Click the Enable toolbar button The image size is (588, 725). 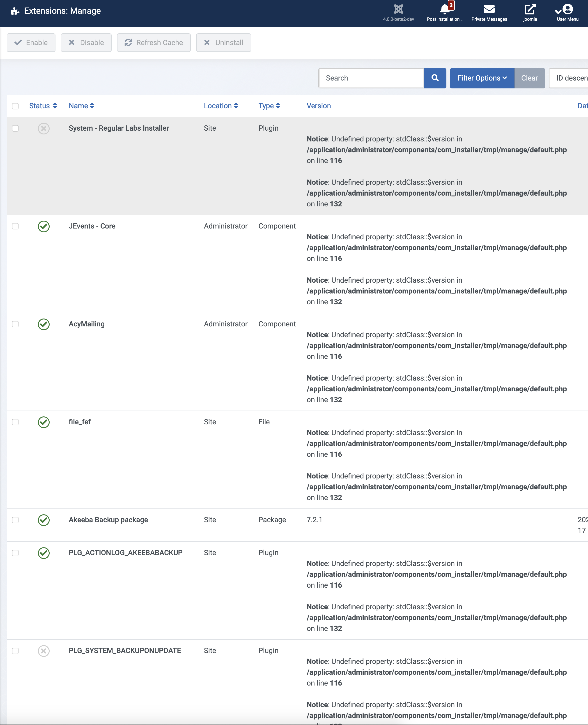[31, 43]
